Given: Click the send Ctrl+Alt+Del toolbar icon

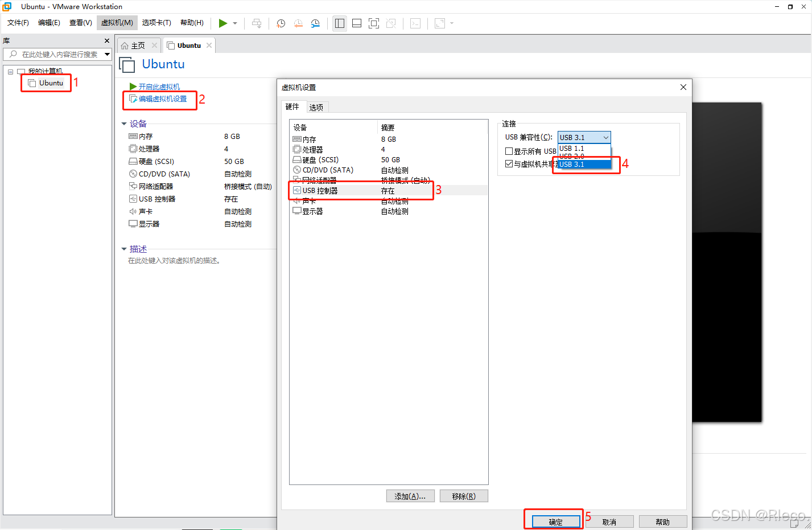Looking at the screenshot, I should [x=257, y=23].
